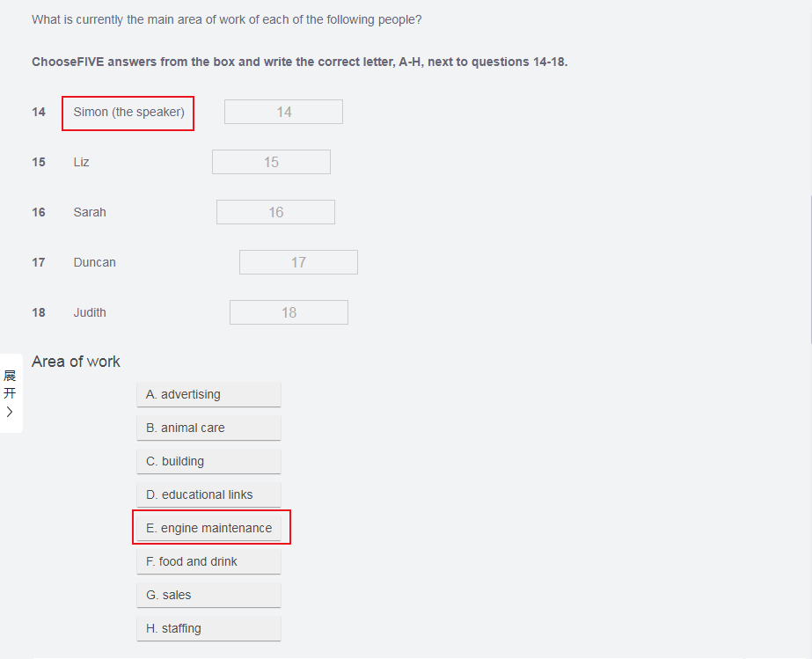Screen dimensions: 812x659
Task: Click the Judith name label
Action: 90,312
